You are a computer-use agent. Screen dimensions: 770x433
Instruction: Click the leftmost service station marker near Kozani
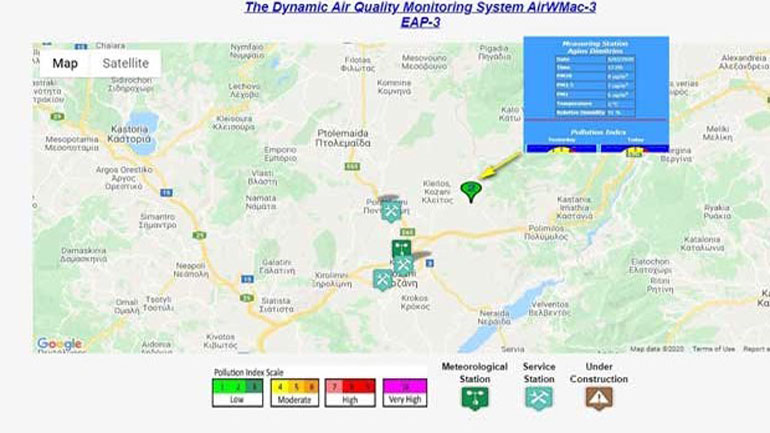[383, 279]
